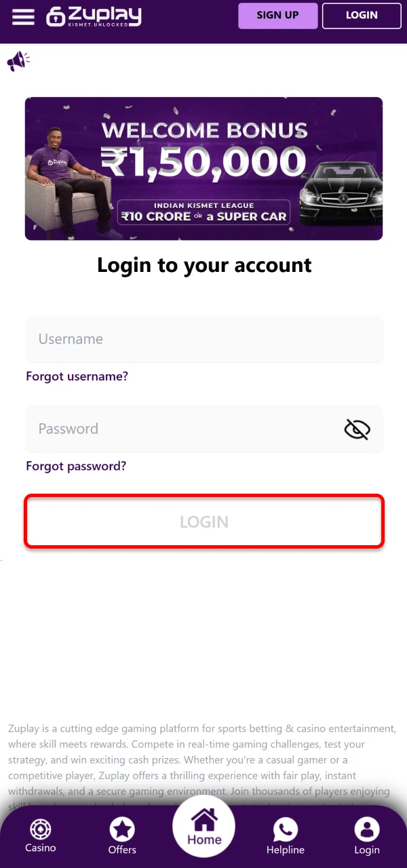This screenshot has width=407, height=868.
Task: Collapse the announcement banner area
Action: (x=18, y=60)
